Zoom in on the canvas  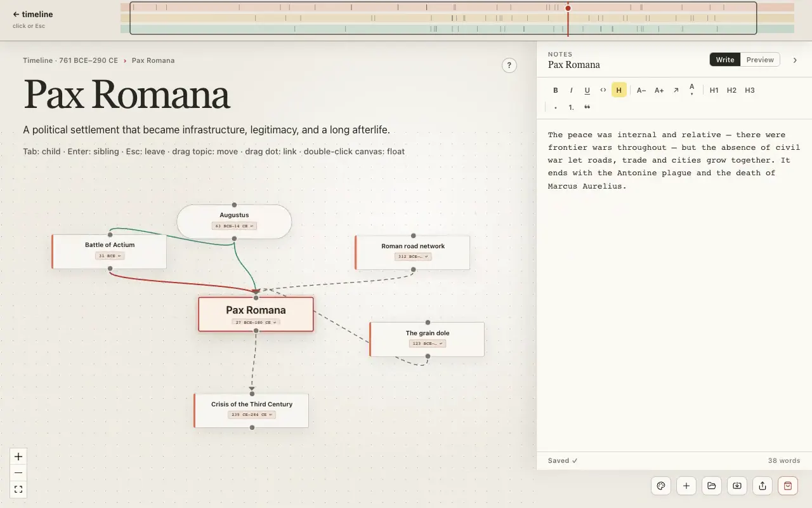click(x=18, y=457)
